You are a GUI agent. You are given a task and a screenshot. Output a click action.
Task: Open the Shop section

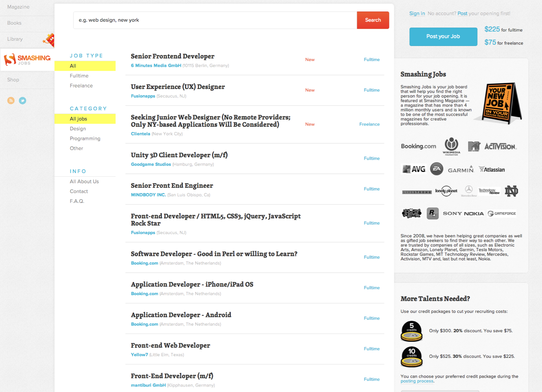(13, 79)
